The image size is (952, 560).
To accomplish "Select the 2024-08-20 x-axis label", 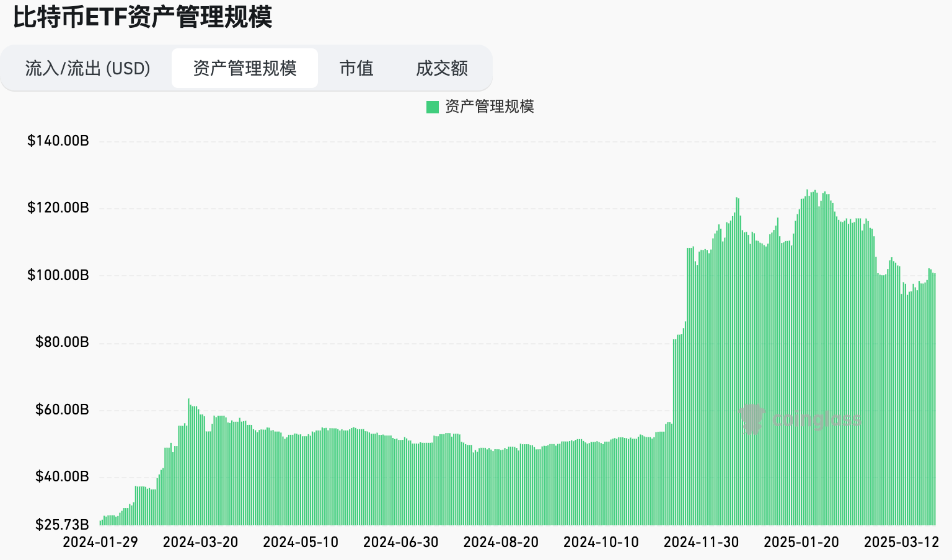I will (x=501, y=541).
